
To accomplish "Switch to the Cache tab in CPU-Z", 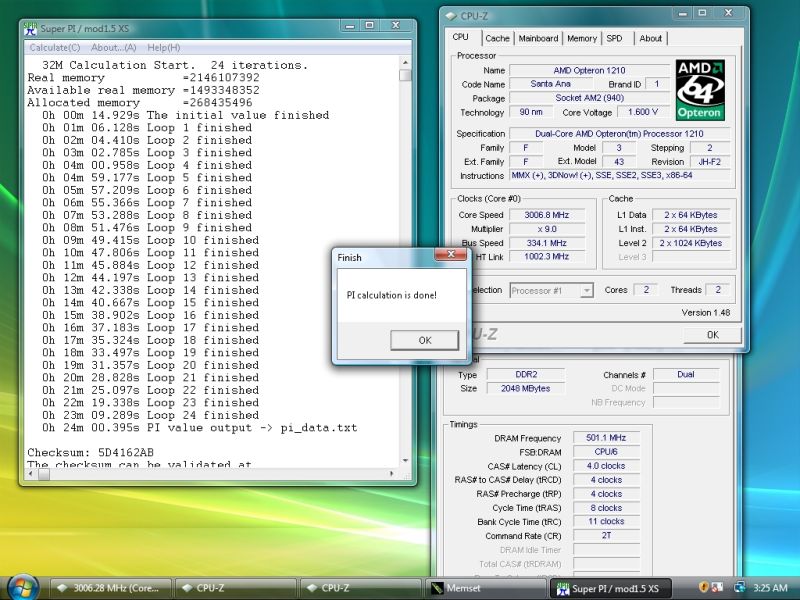I will (x=497, y=38).
